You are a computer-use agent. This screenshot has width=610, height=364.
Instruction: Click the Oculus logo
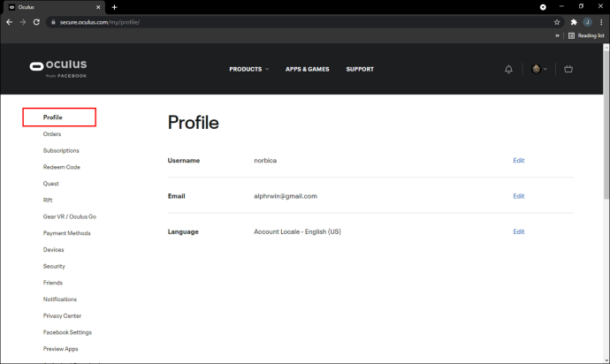pos(58,68)
